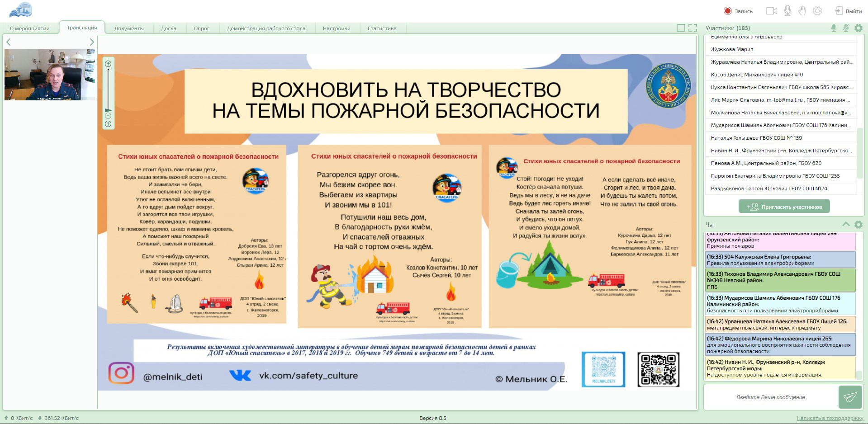Click Пригласить участников button
Screen dimensions: 868x424
tap(784, 207)
